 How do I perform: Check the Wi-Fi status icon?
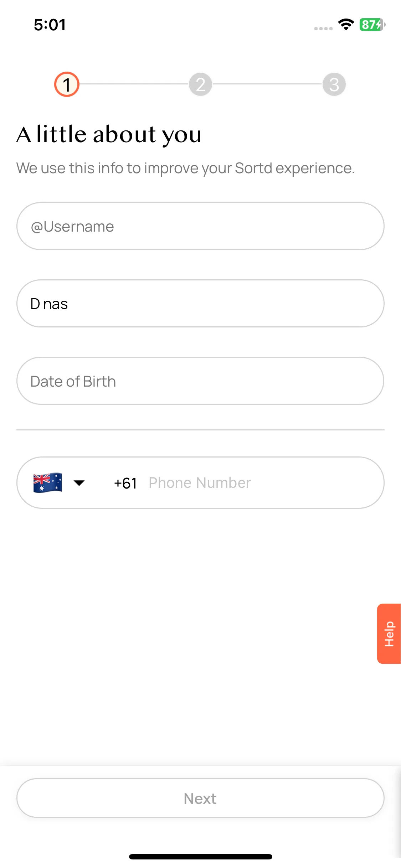[x=346, y=25]
